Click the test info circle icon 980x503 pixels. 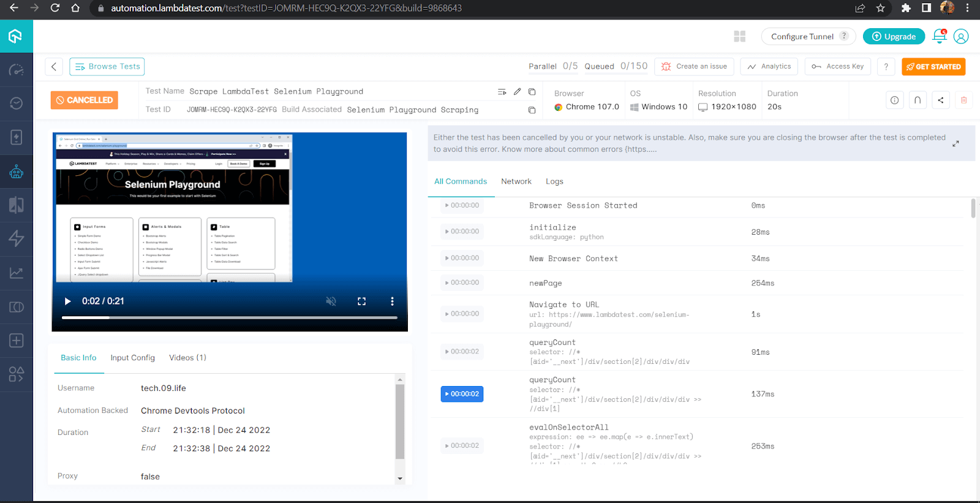click(x=895, y=100)
